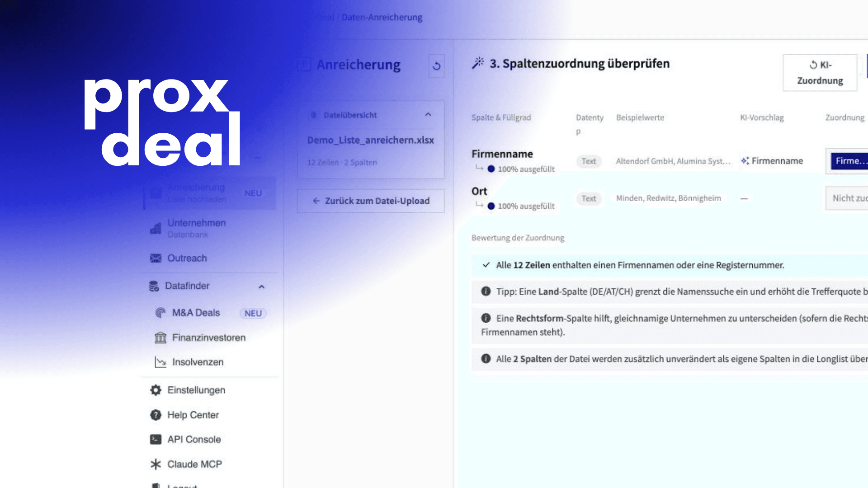The height and width of the screenshot is (488, 868).
Task: Click the Outreach envelope icon
Action: click(156, 258)
